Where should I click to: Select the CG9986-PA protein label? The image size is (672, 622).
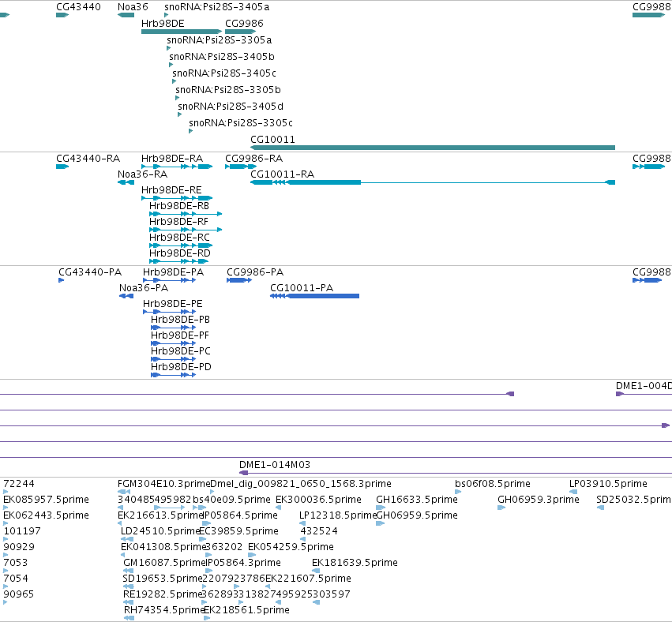point(255,272)
